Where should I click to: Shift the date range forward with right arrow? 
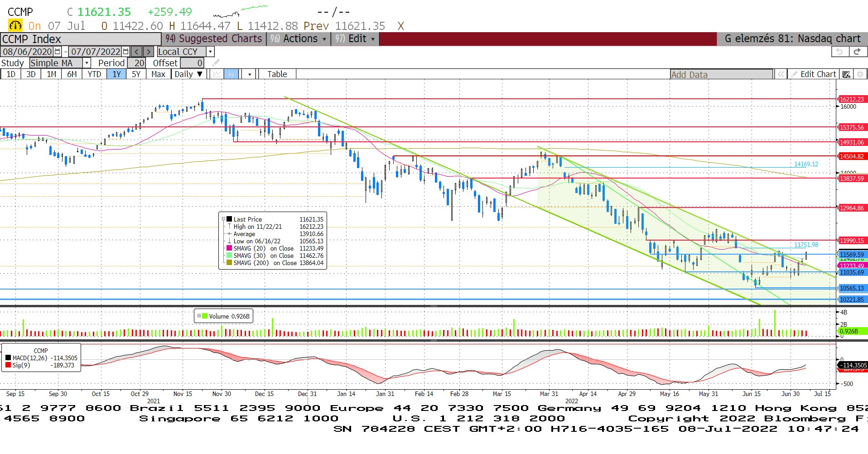(x=149, y=52)
